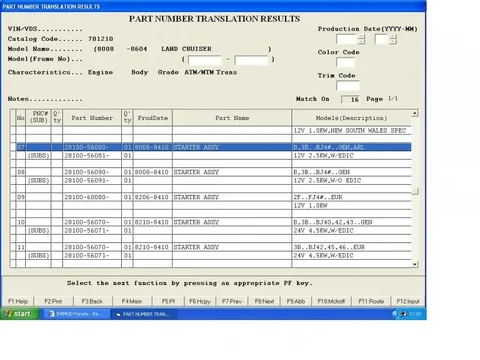Select the Part Number Translation taskbar item
This screenshot has height=360, width=480.
[144, 314]
